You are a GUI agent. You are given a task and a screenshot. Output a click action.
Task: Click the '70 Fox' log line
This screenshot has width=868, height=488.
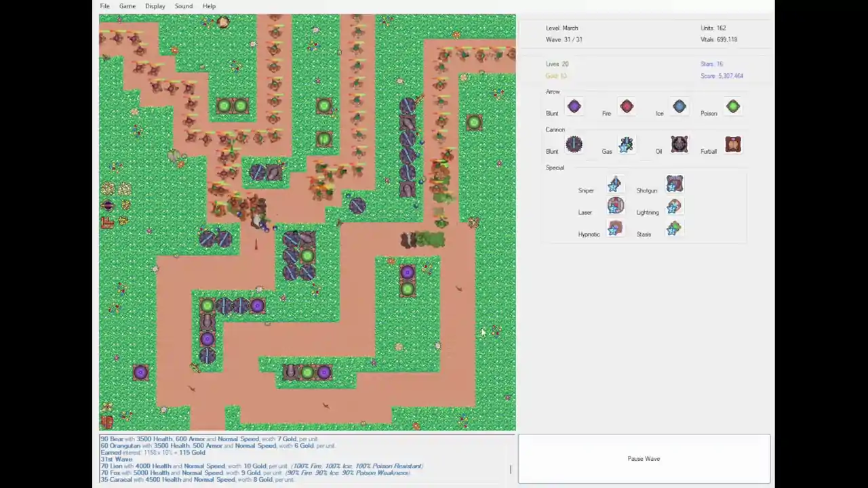[255, 473]
